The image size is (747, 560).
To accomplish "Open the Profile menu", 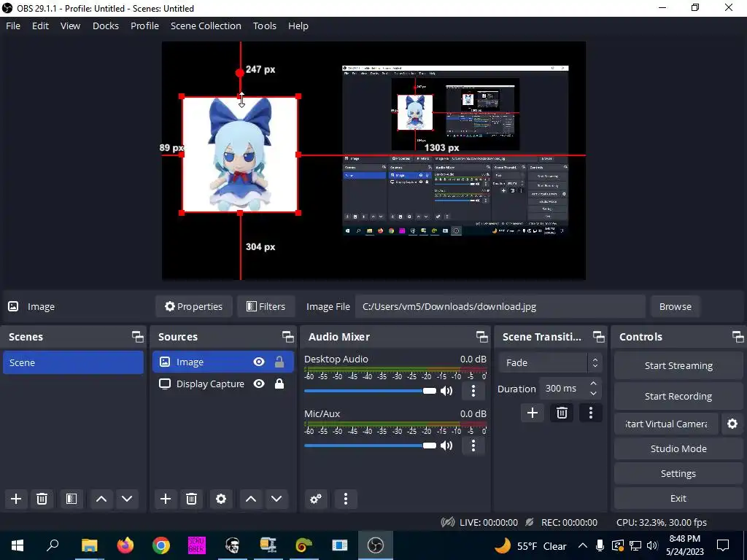I will [144, 26].
